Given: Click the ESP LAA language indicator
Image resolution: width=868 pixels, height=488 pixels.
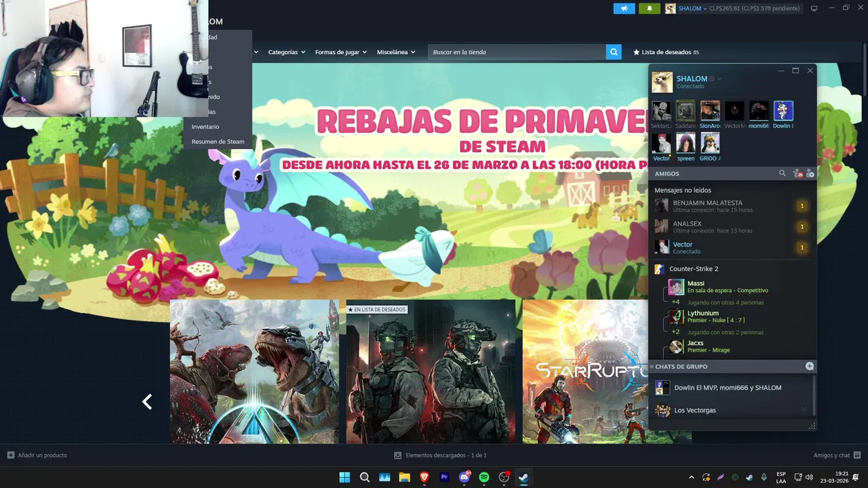Looking at the screenshot, I should [781, 477].
